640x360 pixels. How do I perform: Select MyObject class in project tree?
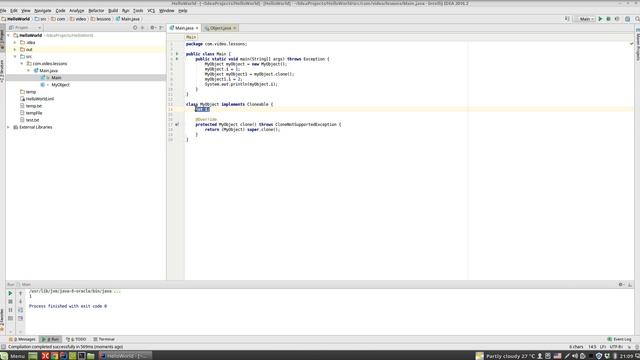60,85
